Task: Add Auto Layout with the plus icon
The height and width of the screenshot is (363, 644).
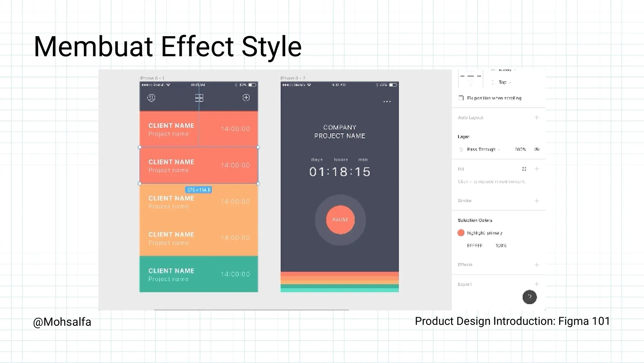Action: pyautogui.click(x=536, y=117)
